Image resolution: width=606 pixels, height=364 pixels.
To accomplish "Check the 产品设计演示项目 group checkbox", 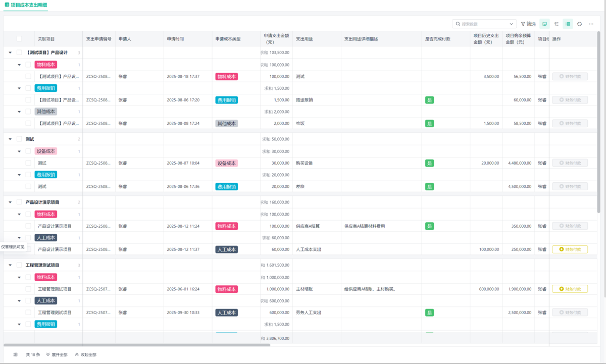I will (x=19, y=202).
